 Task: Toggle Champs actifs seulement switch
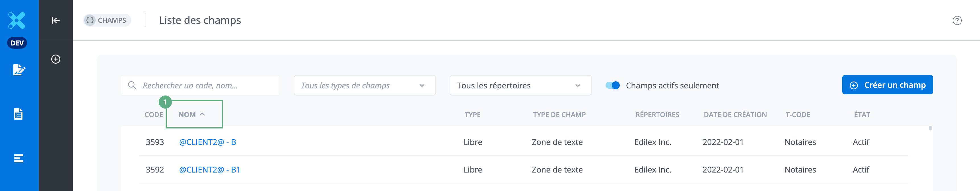(612, 86)
